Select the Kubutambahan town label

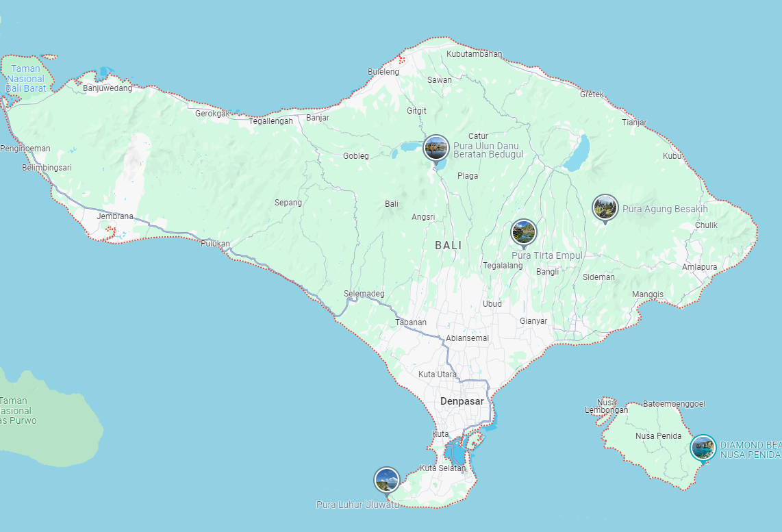click(475, 54)
